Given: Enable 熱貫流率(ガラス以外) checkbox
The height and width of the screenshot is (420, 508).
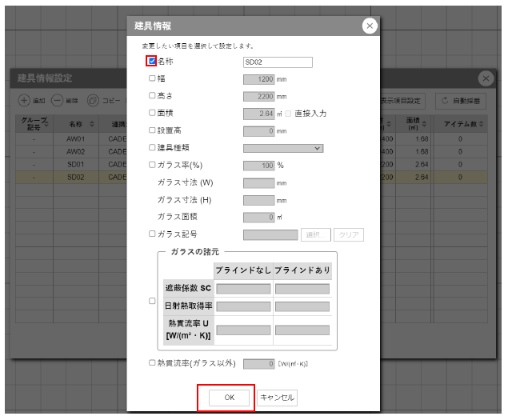Looking at the screenshot, I should pyautogui.click(x=152, y=363).
